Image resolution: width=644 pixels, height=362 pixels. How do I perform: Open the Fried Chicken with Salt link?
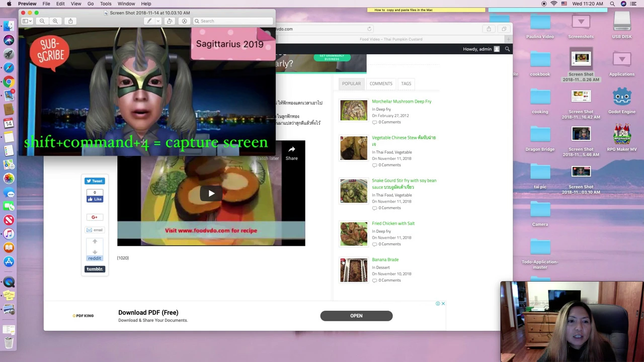393,223
